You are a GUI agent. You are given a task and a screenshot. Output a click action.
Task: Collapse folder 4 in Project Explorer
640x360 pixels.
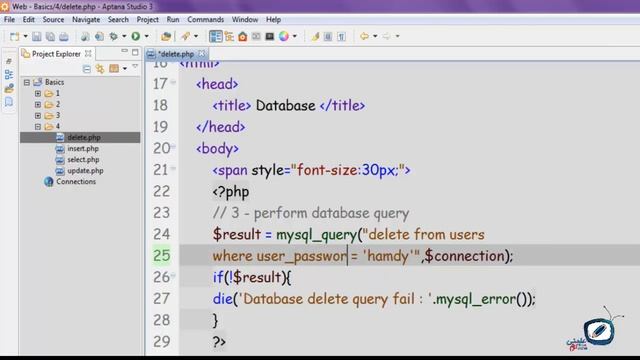click(x=38, y=127)
